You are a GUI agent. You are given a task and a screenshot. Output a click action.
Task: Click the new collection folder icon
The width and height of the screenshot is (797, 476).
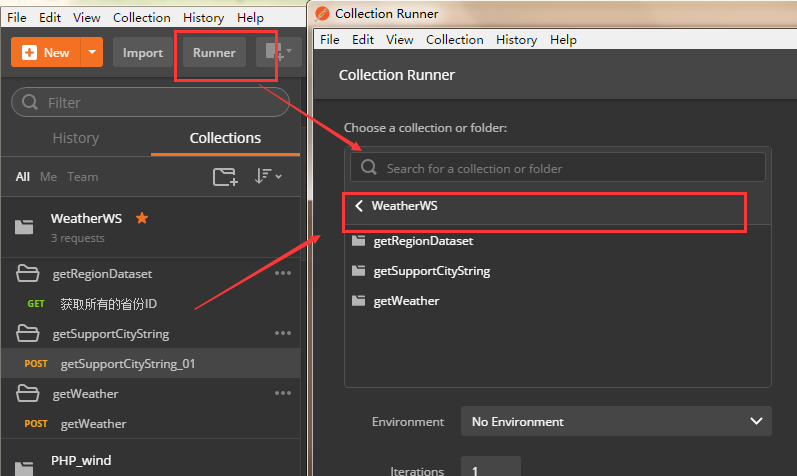click(225, 176)
